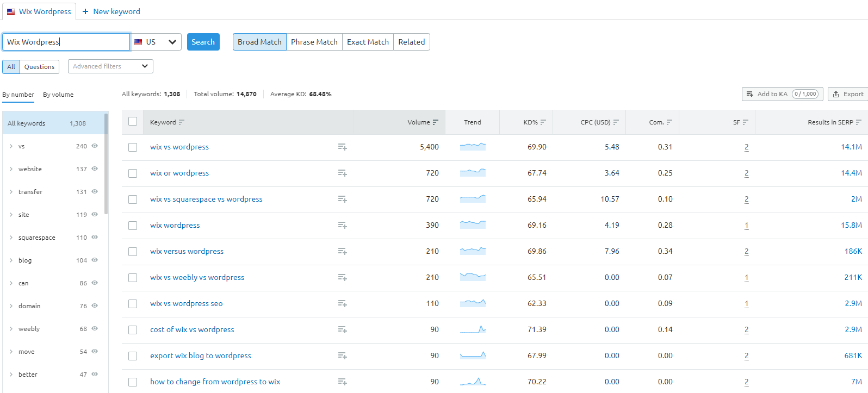Check the 'wix wordpress' row checkbox
This screenshot has width=868, height=393.
133,226
